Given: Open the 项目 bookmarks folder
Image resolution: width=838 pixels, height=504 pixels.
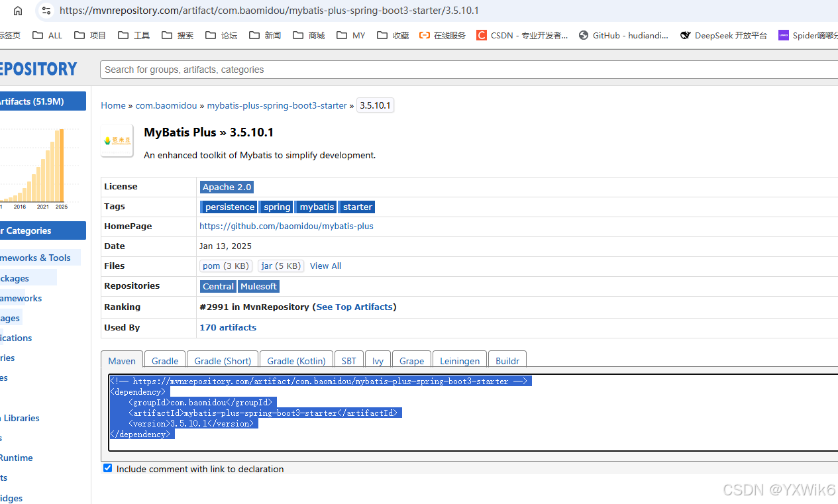Looking at the screenshot, I should coord(90,36).
